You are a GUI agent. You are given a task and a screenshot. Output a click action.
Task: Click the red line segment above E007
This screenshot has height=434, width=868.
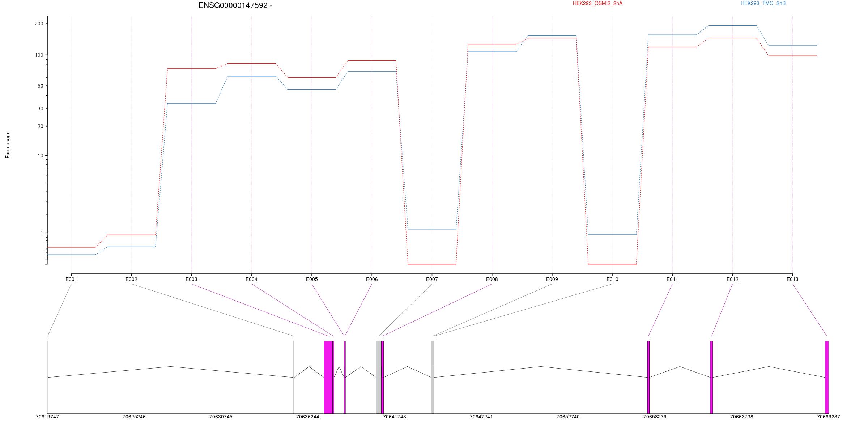pyautogui.click(x=432, y=264)
